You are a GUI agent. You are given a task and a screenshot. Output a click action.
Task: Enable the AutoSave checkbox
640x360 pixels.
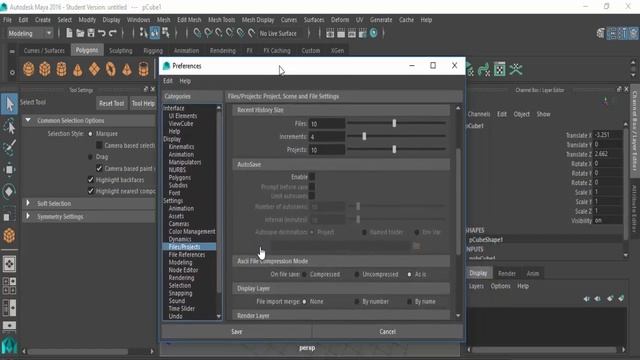pos(312,177)
